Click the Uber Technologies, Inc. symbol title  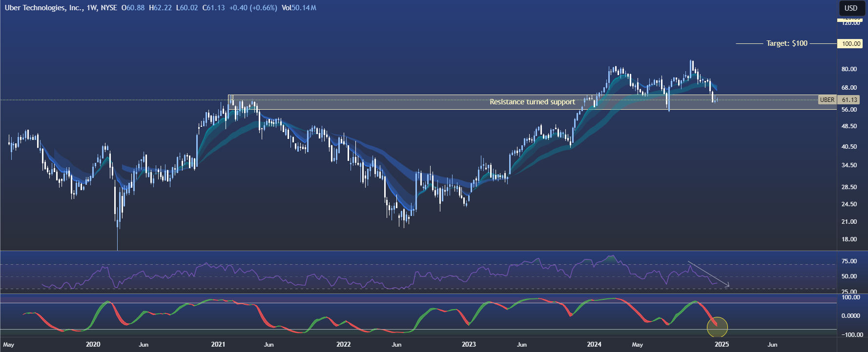coord(43,8)
